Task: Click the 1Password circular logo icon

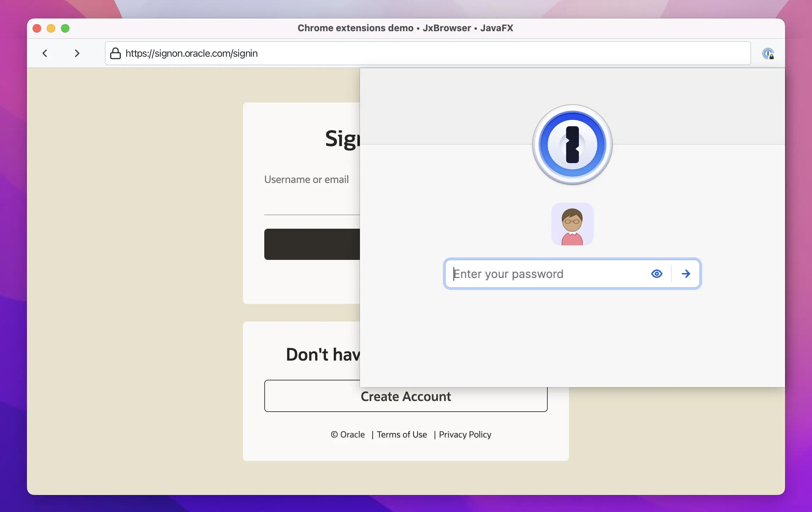Action: coord(572,144)
